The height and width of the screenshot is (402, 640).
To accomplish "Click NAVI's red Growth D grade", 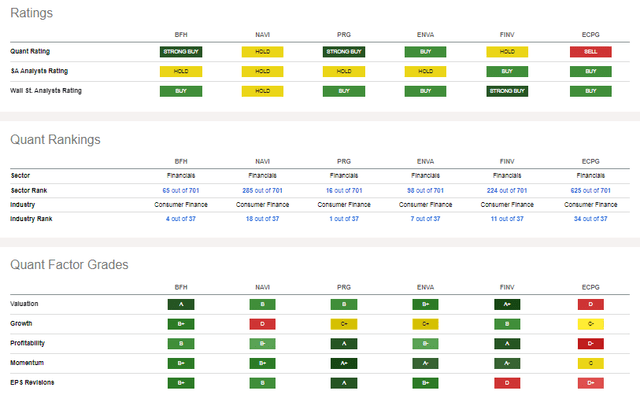I will click(262, 324).
